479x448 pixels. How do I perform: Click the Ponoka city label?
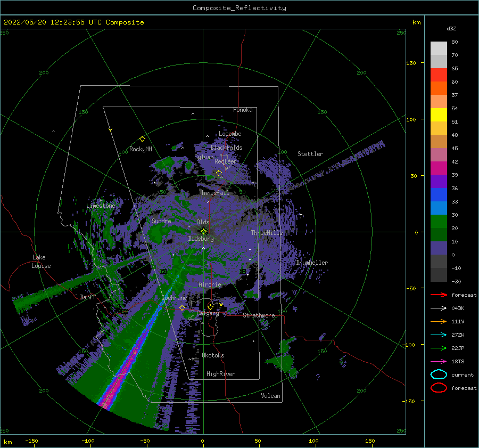[x=243, y=110]
